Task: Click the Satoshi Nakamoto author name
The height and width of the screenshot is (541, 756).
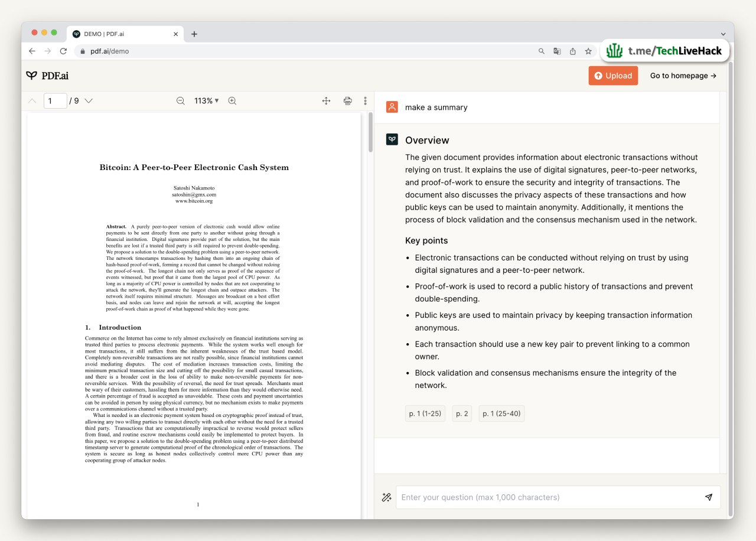Action: [194, 187]
